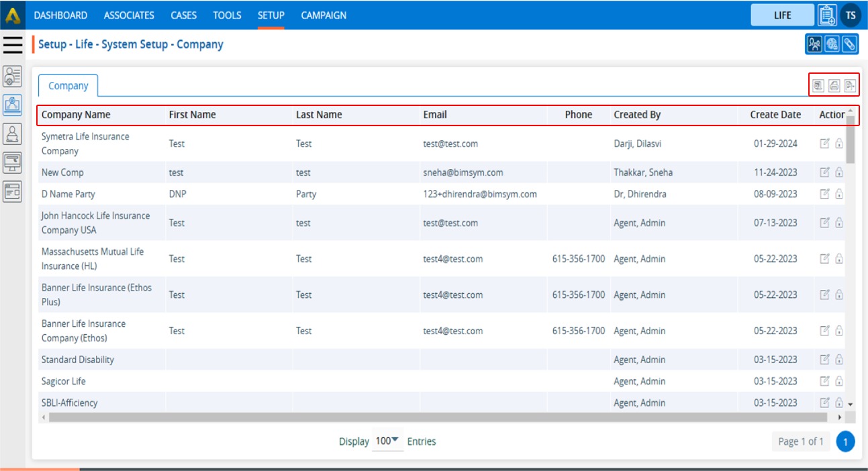Click the link chain icon under the header

(849, 44)
